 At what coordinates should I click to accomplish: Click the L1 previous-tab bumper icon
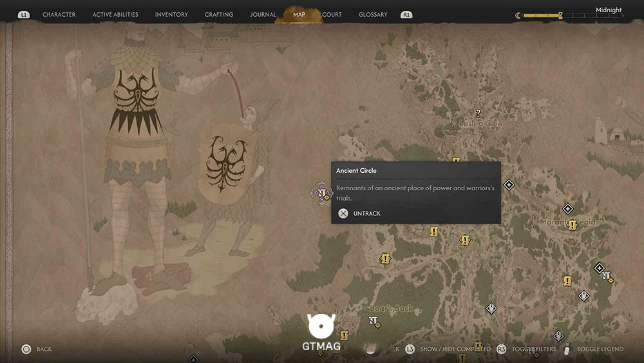point(24,15)
